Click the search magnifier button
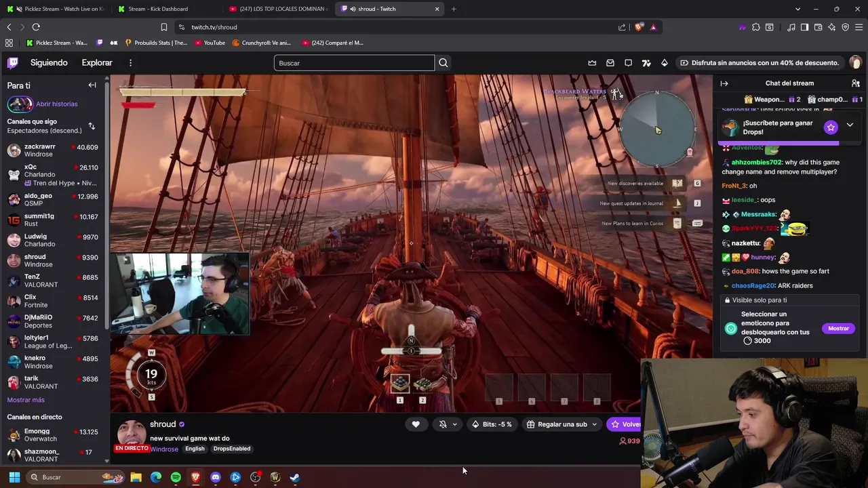Viewport: 868px width, 488px height. pos(443,63)
